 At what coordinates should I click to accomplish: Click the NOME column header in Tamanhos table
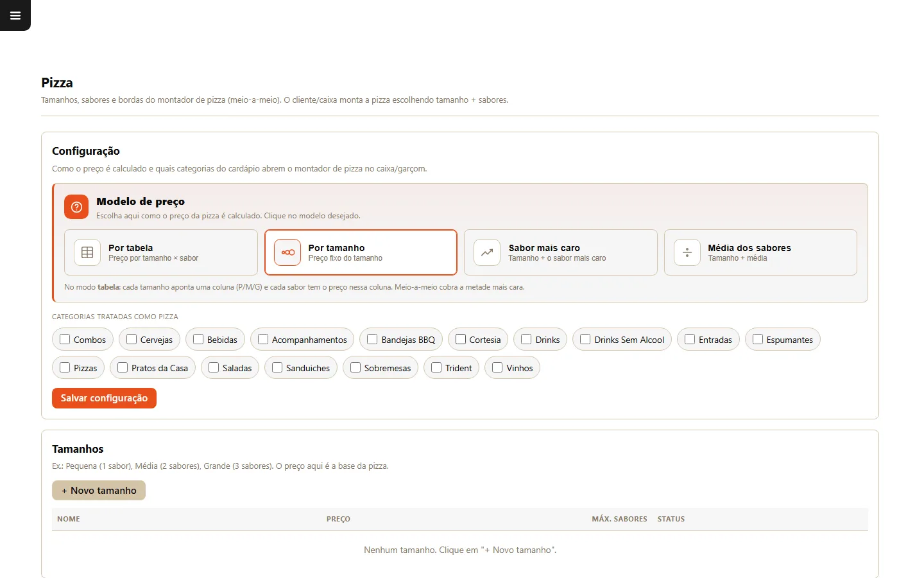click(x=69, y=519)
